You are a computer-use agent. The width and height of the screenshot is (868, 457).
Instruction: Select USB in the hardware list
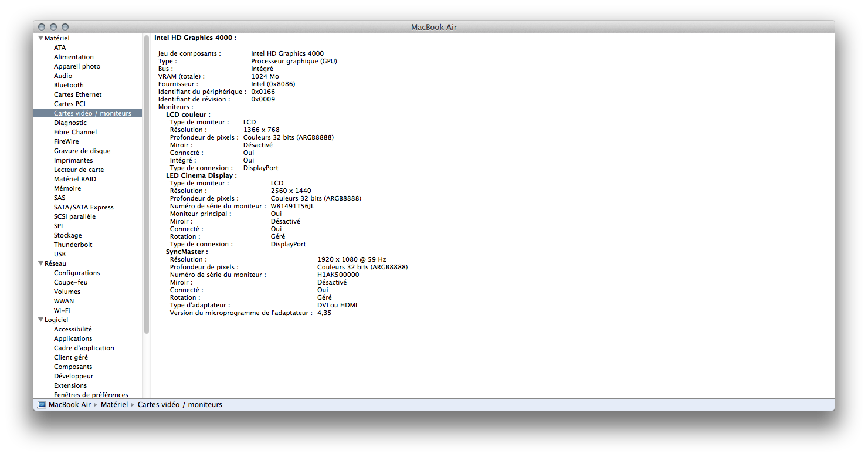[x=60, y=254]
